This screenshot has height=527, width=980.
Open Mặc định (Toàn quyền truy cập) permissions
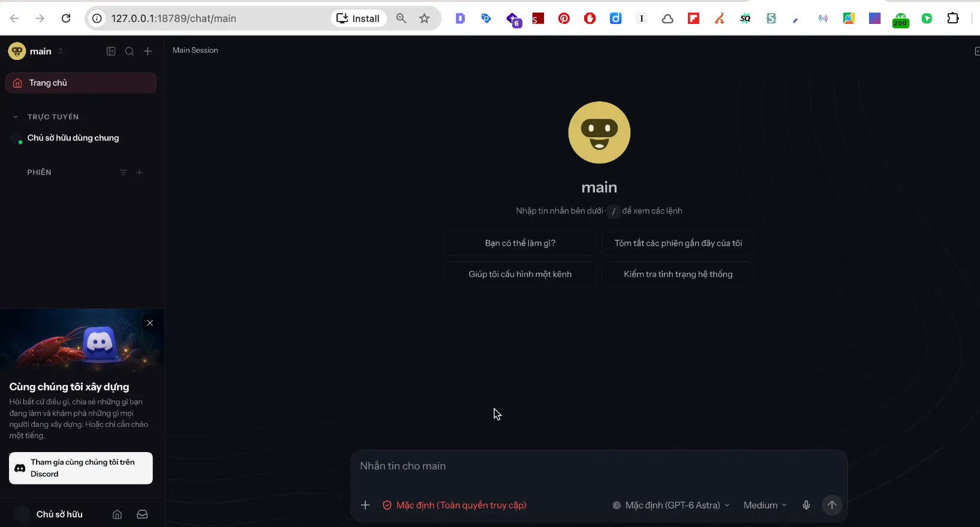click(455, 505)
